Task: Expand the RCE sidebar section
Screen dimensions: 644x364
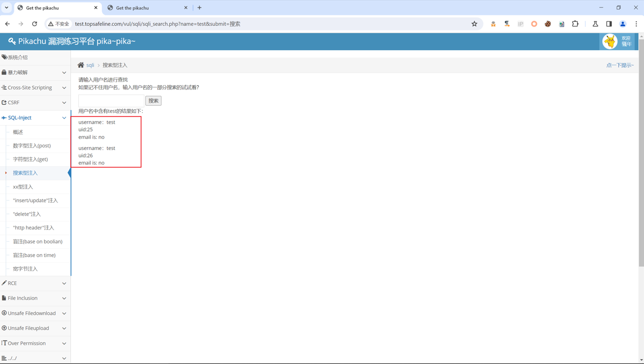Action: [x=35, y=283]
